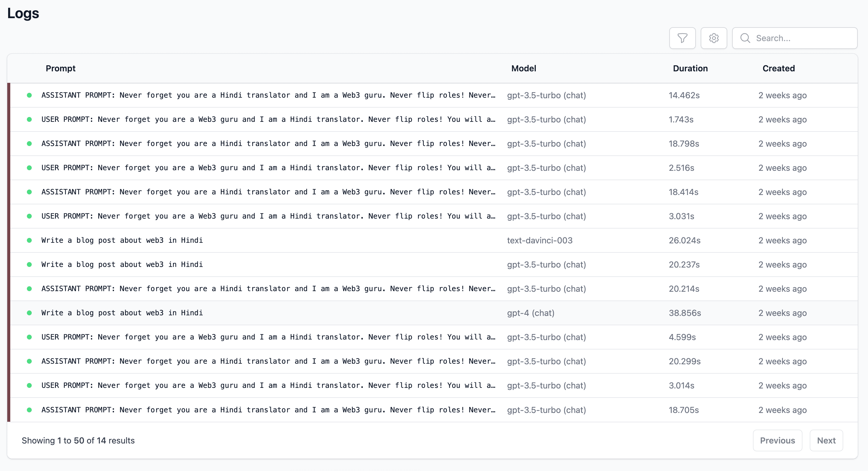
Task: Click the Showing 1 to 50 results text
Action: tap(78, 440)
